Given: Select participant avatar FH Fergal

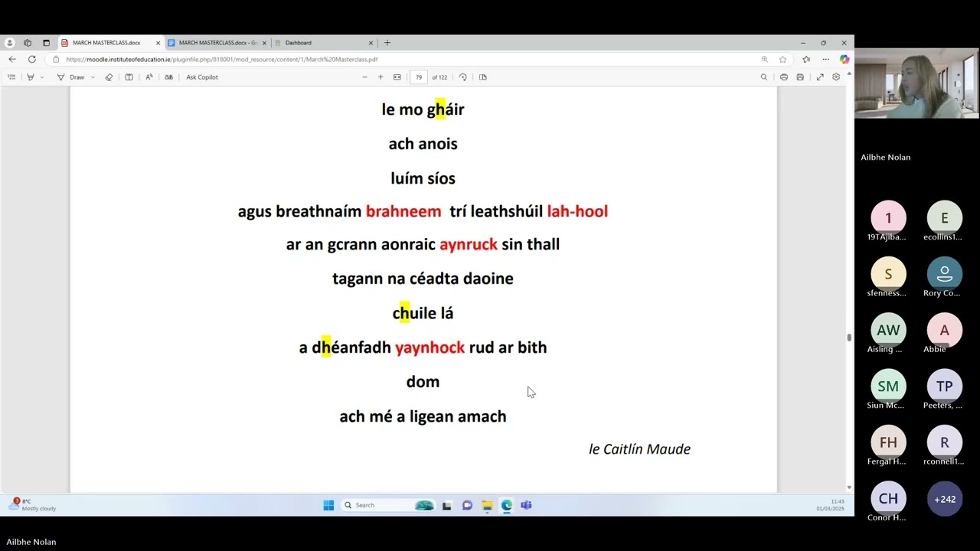Looking at the screenshot, I should (888, 442).
